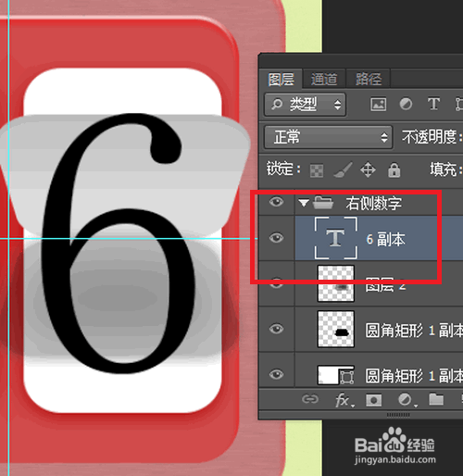Hide the bottom 圆角矩形 1 副本 shape layer
This screenshot has width=463, height=476.
pyautogui.click(x=276, y=374)
